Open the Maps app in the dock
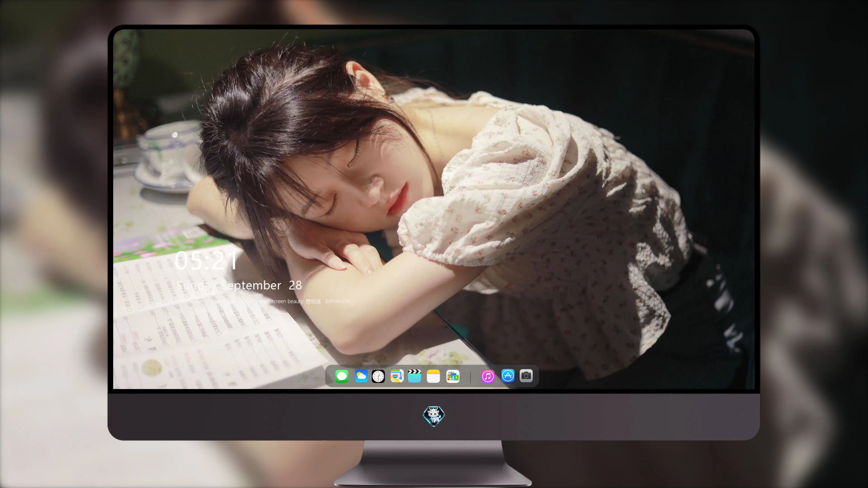 397,376
